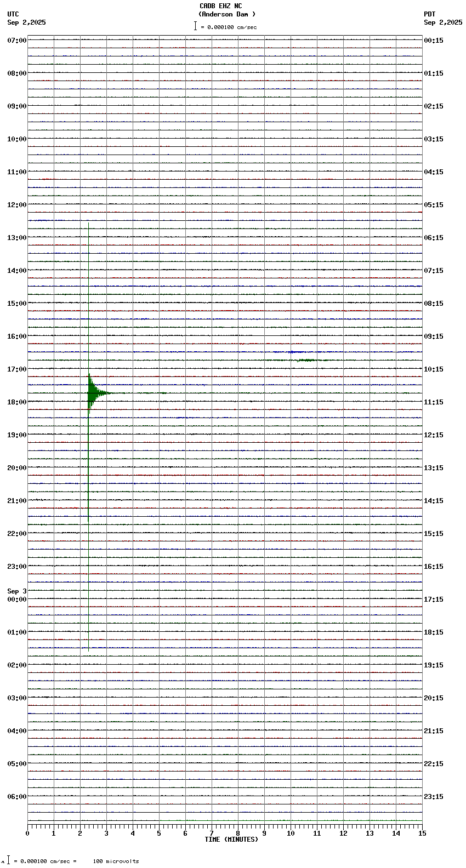Image resolution: width=466 pixels, height=868 pixels.
Task: Click the 14:00 UTC time label
Action: coord(17,271)
